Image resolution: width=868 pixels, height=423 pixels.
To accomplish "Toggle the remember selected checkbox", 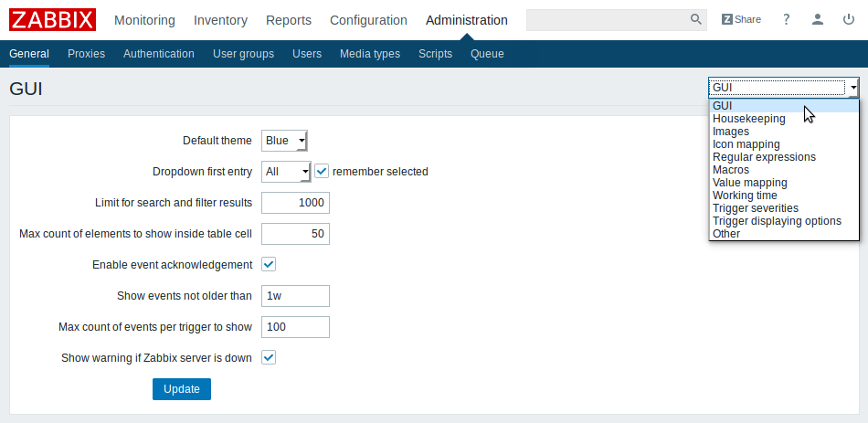I will (x=322, y=172).
